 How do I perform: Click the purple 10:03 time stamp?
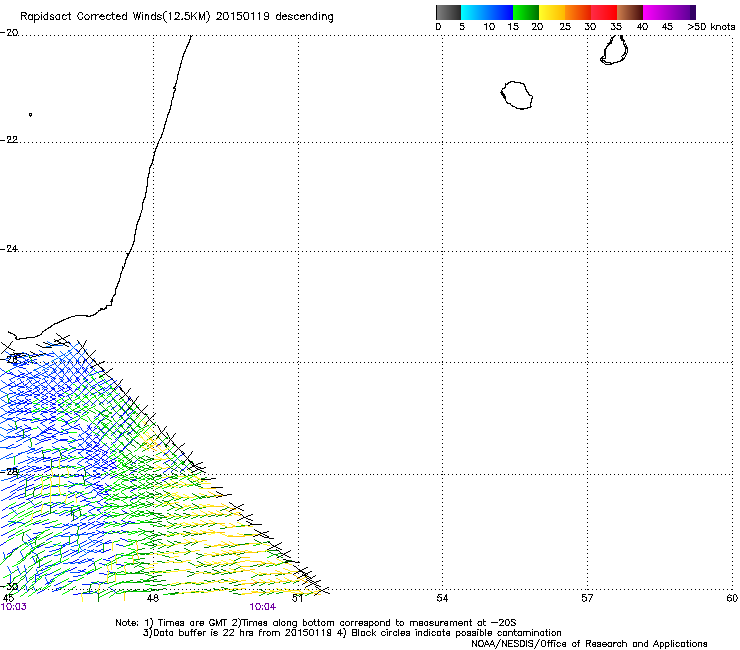click(14, 607)
